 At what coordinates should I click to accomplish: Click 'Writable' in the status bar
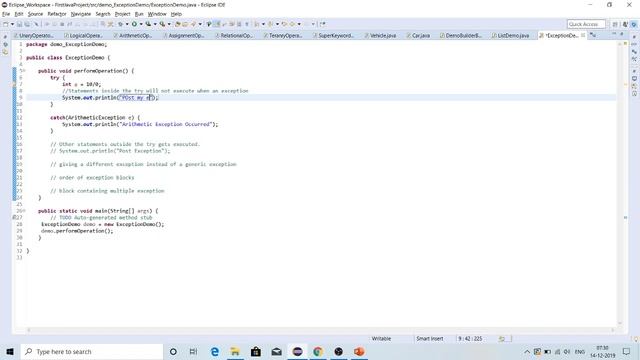coord(381,338)
